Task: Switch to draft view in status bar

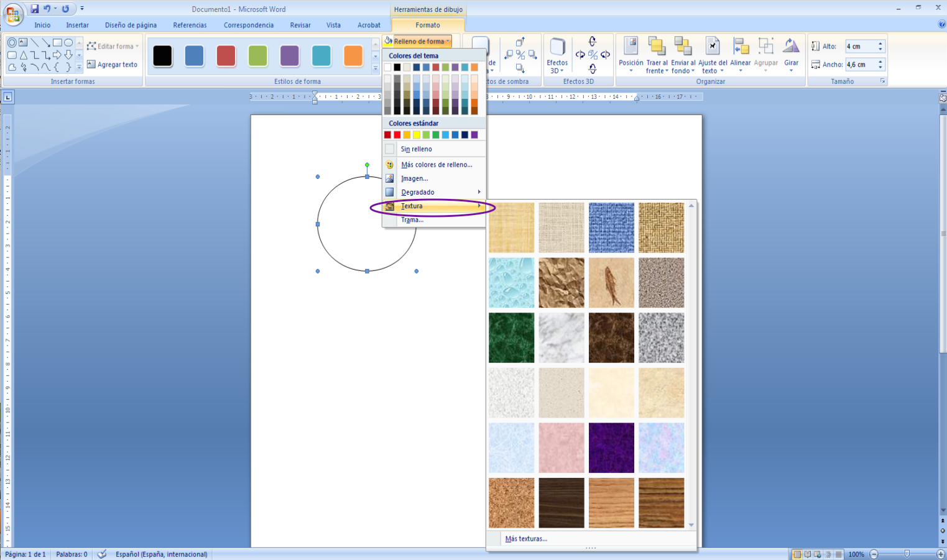Action: pos(838,554)
